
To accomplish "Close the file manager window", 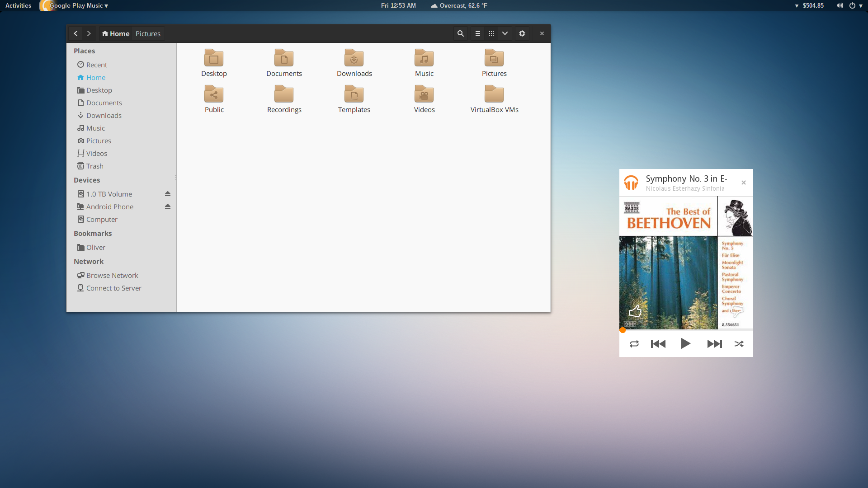I will [542, 33].
